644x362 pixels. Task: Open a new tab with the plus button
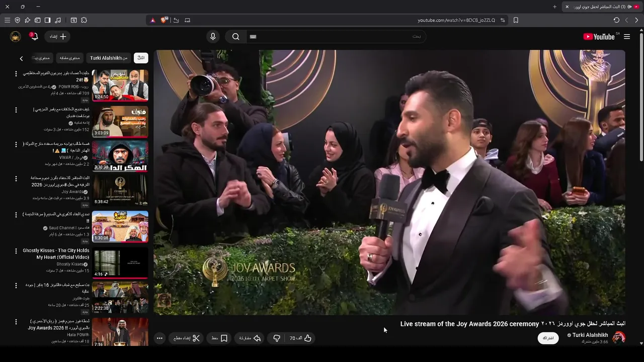pyautogui.click(x=554, y=7)
